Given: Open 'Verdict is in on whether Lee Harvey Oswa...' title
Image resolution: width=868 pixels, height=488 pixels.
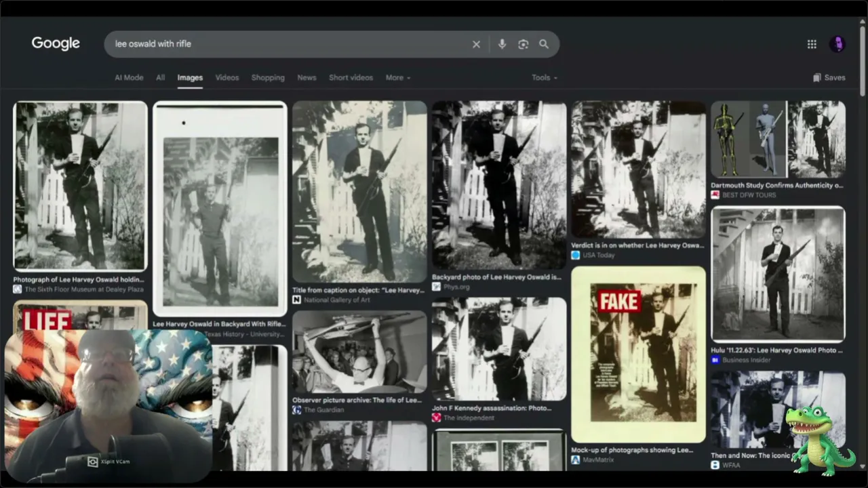Looking at the screenshot, I should (x=637, y=245).
